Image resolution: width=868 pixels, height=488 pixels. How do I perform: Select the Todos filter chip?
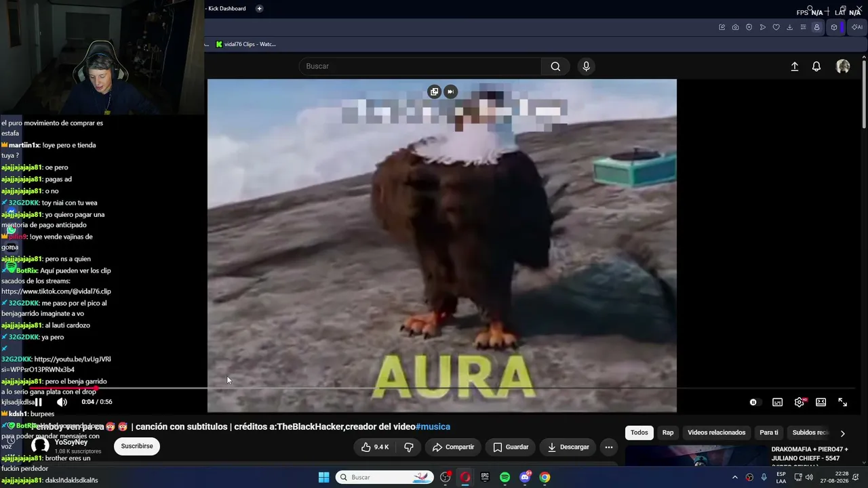point(639,432)
